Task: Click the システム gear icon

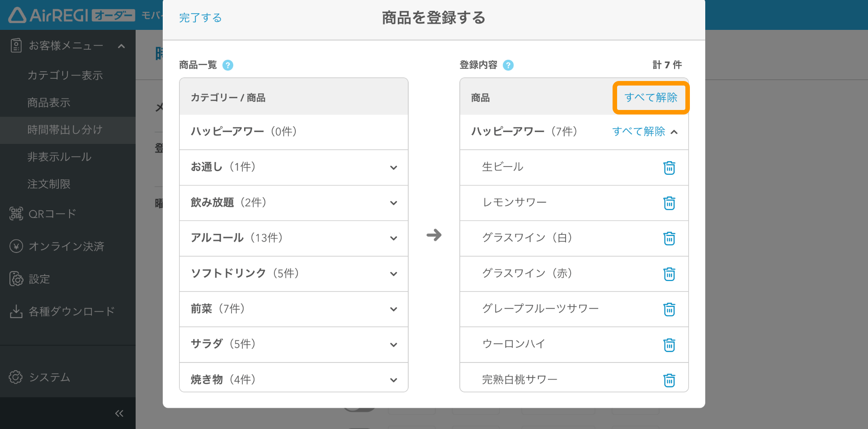Action: point(16,377)
